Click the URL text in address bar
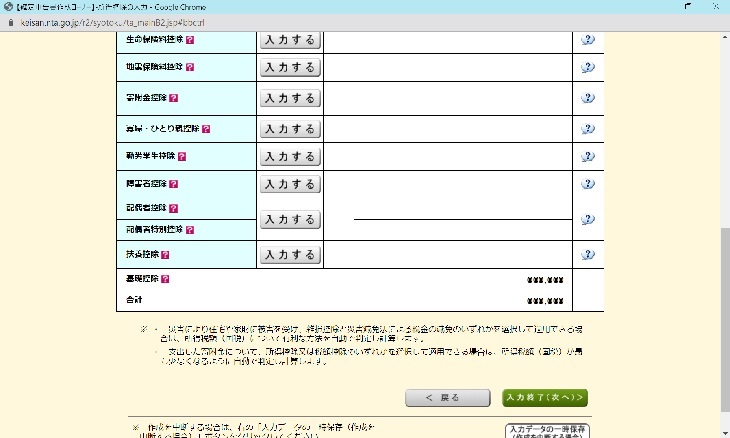Screen dimensions: 730x438 click(x=112, y=22)
